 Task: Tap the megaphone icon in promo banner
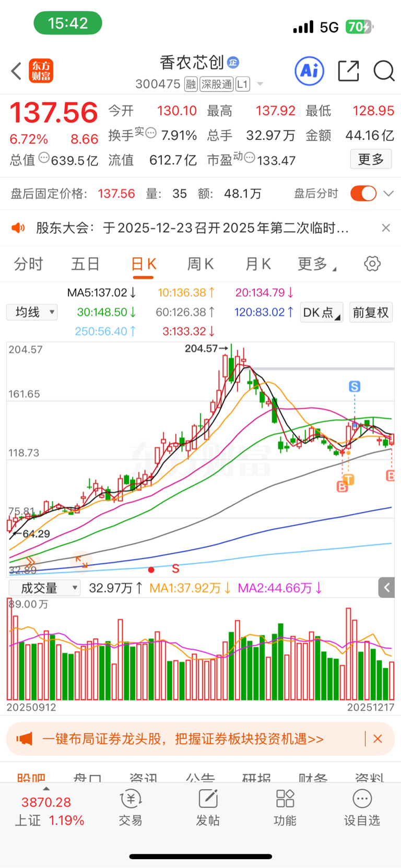coord(24,739)
